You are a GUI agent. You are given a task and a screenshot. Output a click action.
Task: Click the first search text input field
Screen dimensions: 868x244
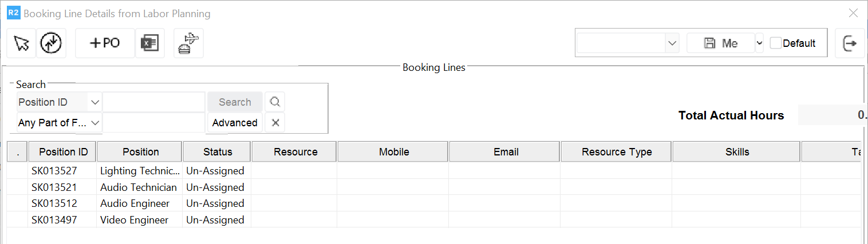[153, 102]
